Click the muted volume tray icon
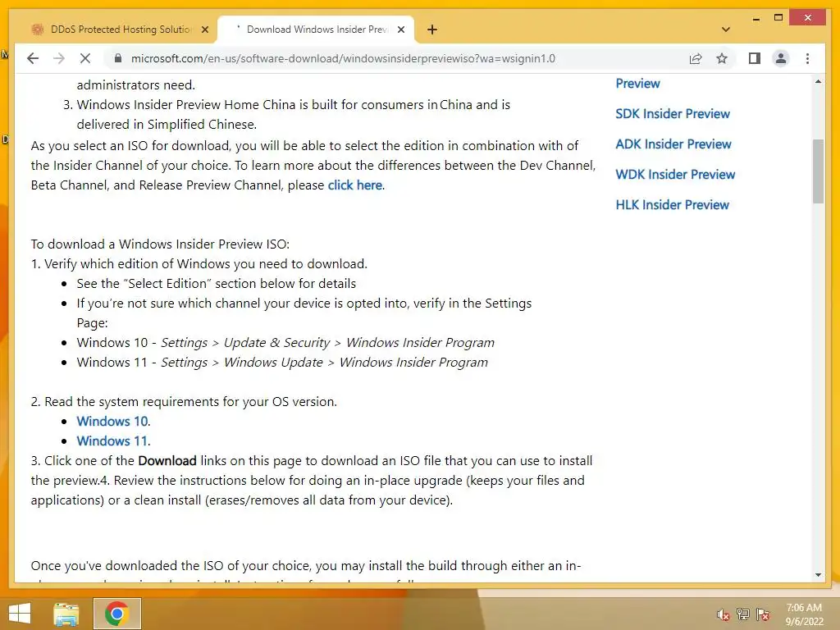 (x=723, y=615)
